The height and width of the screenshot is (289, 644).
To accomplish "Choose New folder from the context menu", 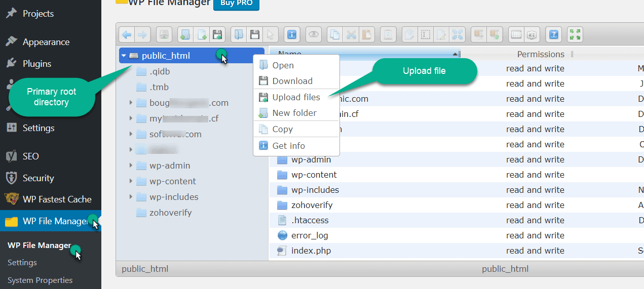I will pos(296,113).
